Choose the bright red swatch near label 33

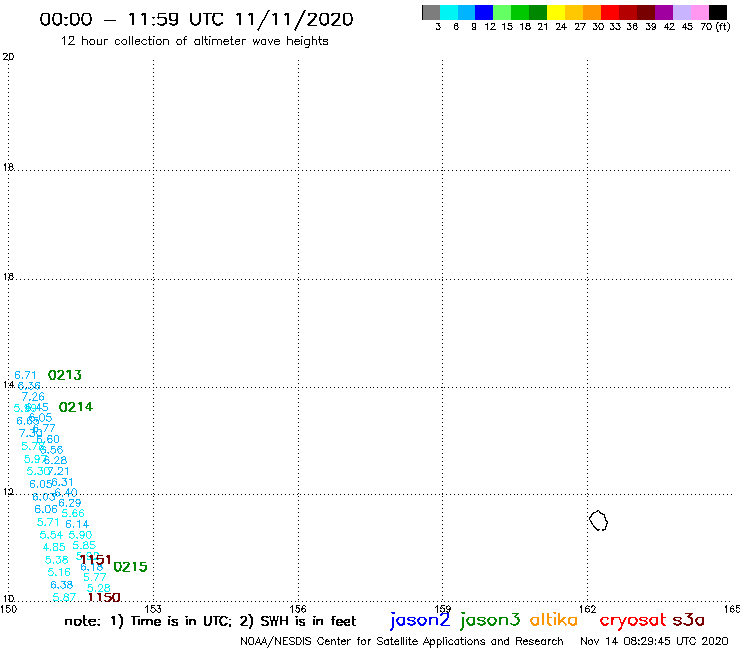tap(610, 12)
